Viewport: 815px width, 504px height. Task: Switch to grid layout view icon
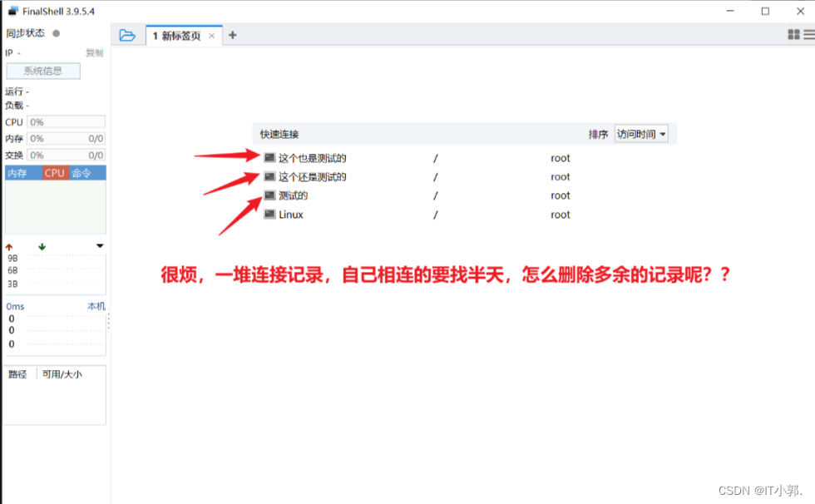[x=793, y=35]
